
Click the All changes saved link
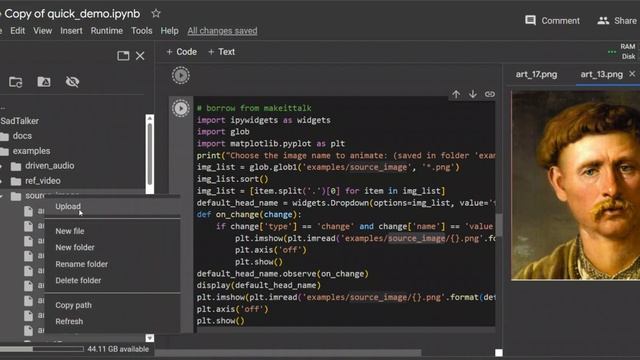[222, 31]
